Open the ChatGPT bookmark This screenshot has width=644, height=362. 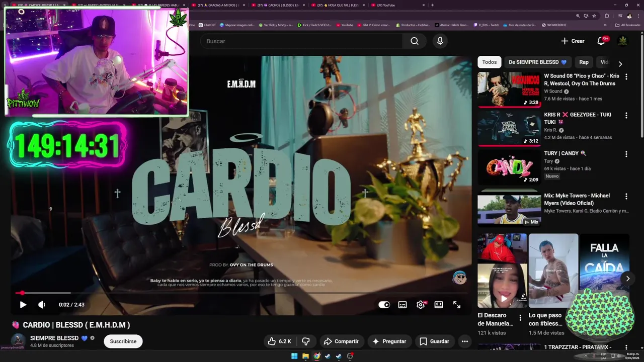pyautogui.click(x=207, y=25)
